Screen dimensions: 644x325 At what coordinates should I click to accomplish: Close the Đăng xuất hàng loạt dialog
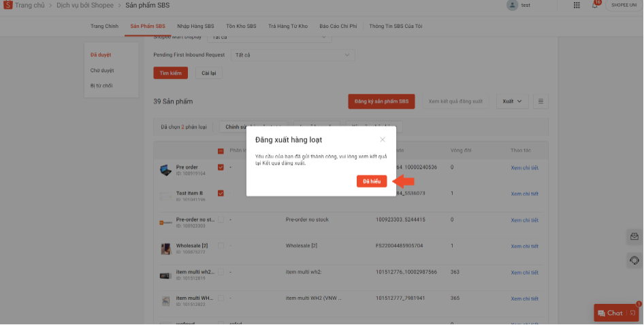click(383, 139)
